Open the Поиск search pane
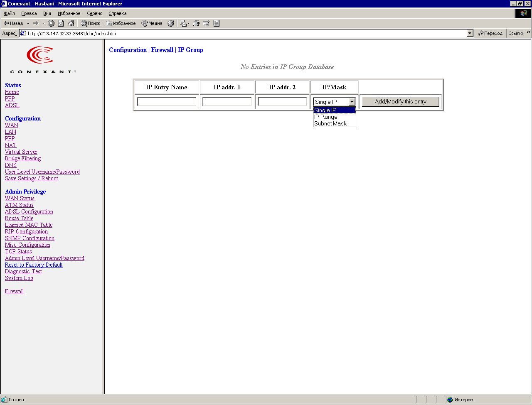Screen dimensions: 532x405 [91, 23]
